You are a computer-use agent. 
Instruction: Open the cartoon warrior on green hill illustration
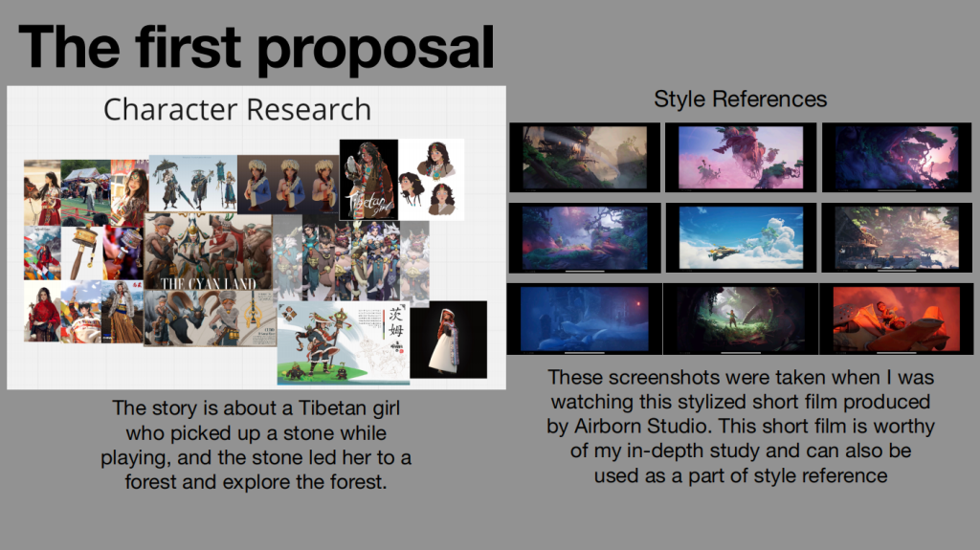click(x=344, y=342)
